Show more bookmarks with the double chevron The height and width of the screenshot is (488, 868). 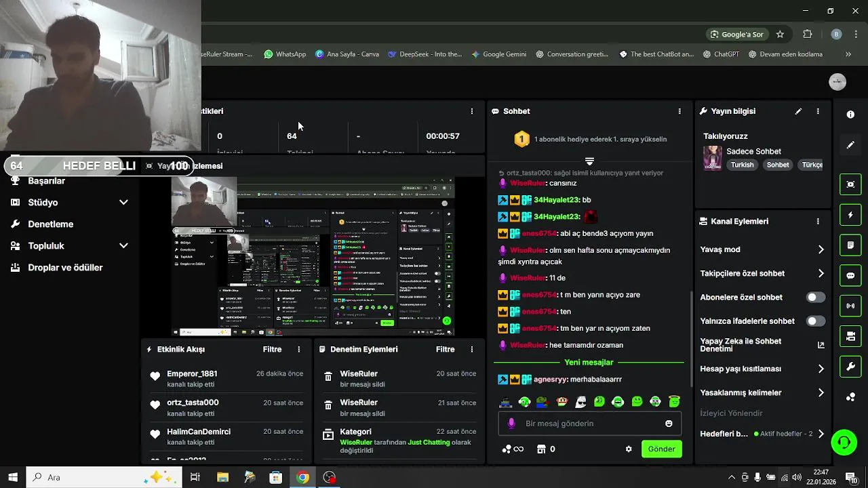(x=848, y=54)
